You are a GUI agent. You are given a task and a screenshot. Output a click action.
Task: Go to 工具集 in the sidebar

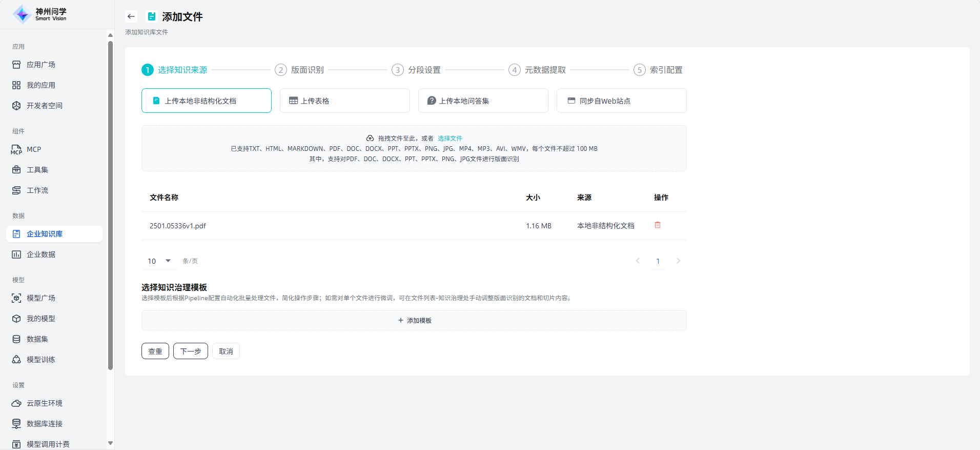pos(37,170)
